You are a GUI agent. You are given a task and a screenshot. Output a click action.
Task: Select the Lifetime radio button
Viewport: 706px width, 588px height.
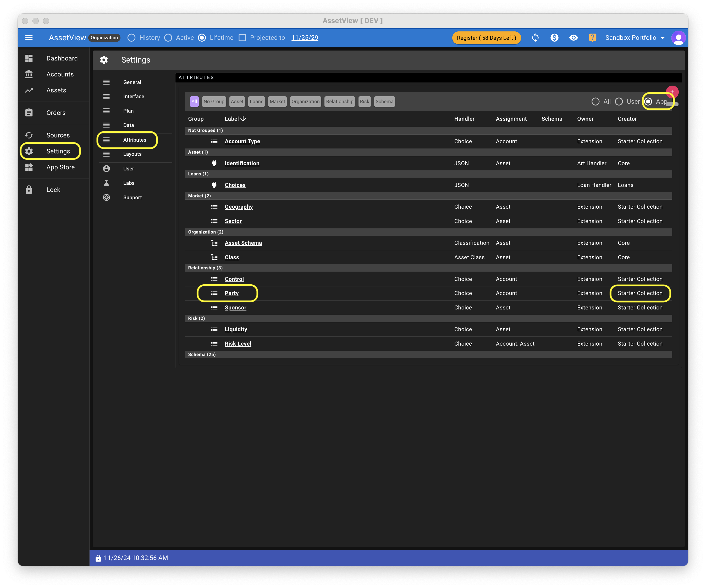coord(202,38)
